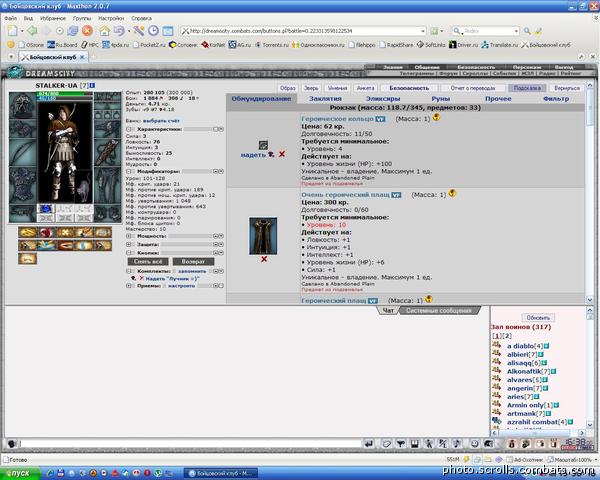The width and height of the screenshot is (600, 480).
Task: Expand the Мощность section
Action: tap(129, 236)
